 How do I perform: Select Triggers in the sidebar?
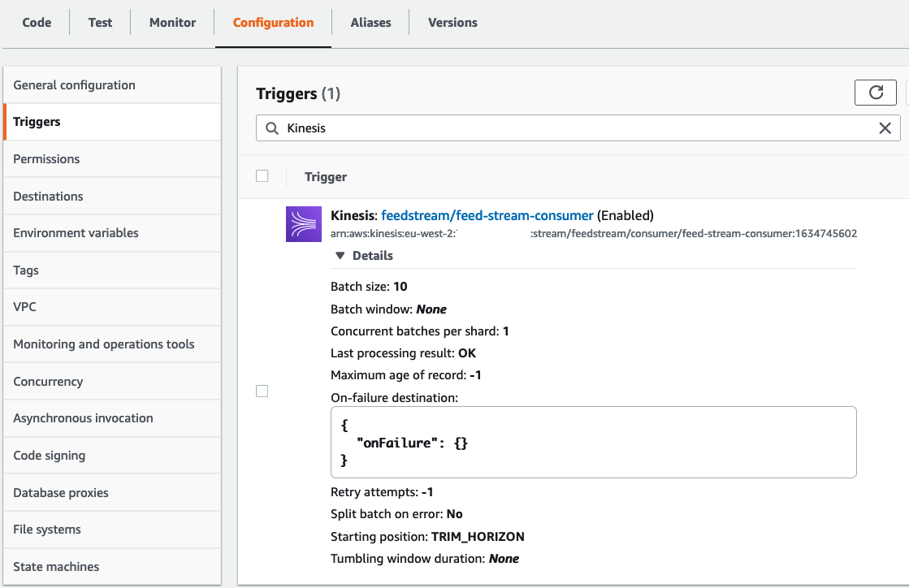click(112, 122)
